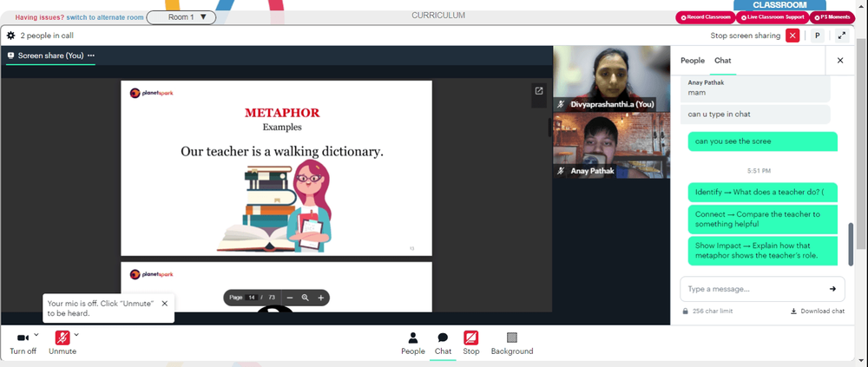
Task: Turn off the camera
Action: pyautogui.click(x=23, y=344)
